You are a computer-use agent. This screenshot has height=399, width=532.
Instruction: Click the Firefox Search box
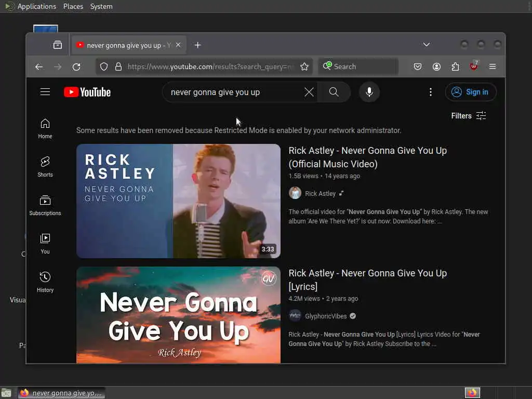click(358, 66)
